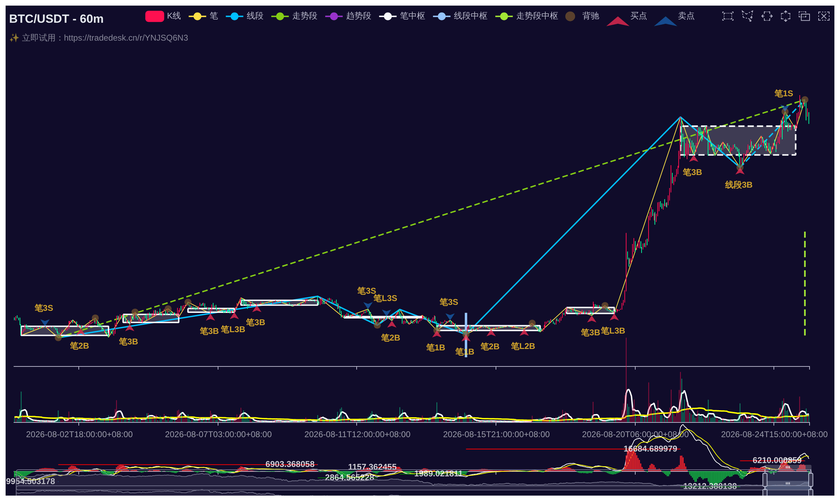Hide the white 笔中枢 legend series
Viewport: 840px width, 504px height.
pos(402,16)
